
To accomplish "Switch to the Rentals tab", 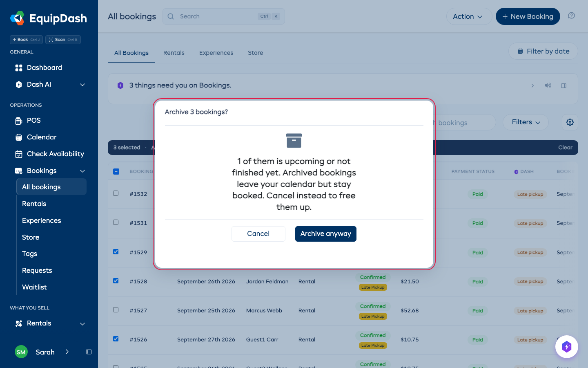I will pyautogui.click(x=174, y=53).
